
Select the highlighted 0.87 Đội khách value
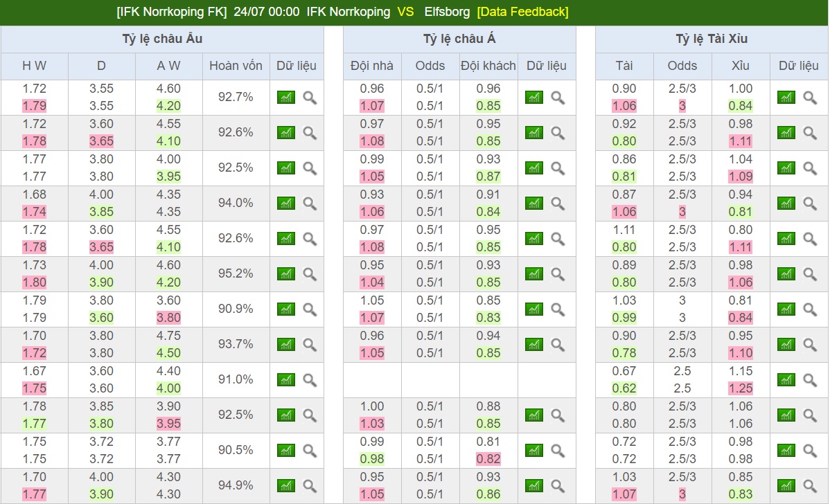coord(488,176)
